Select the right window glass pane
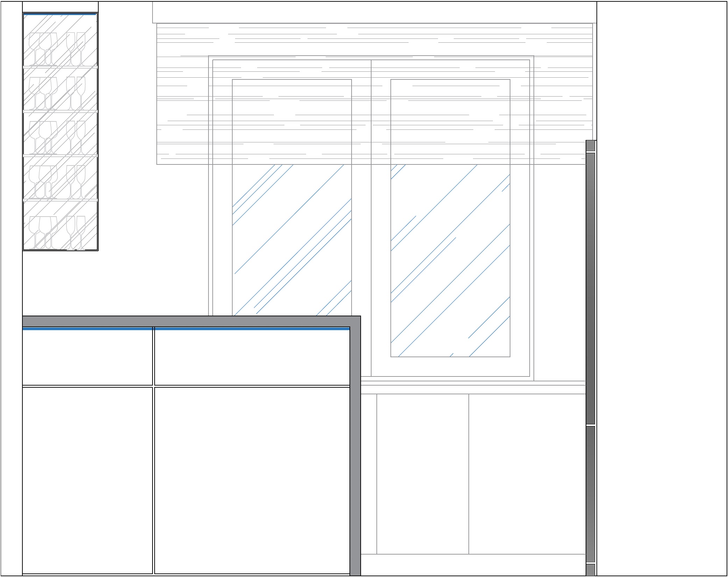The image size is (728, 578). pyautogui.click(x=450, y=261)
